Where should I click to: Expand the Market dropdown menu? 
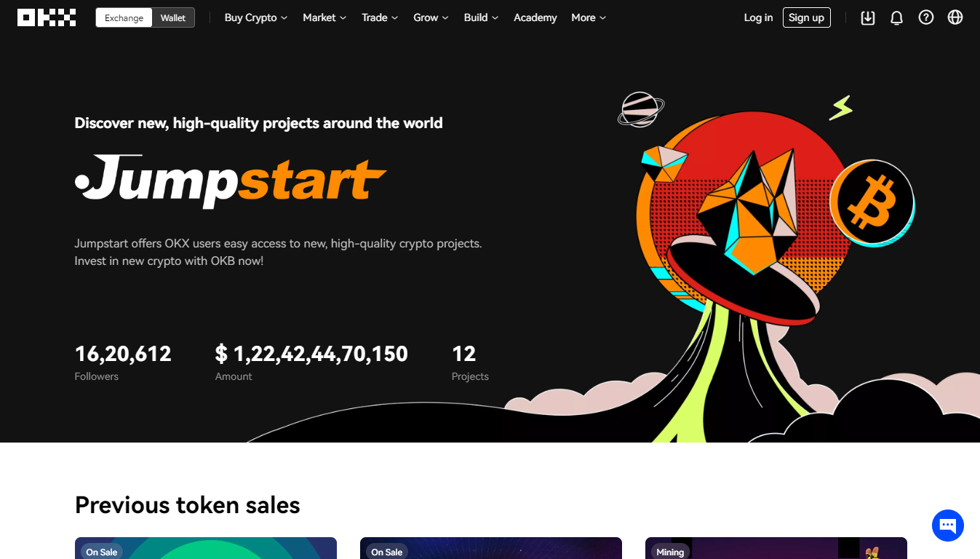coord(324,17)
